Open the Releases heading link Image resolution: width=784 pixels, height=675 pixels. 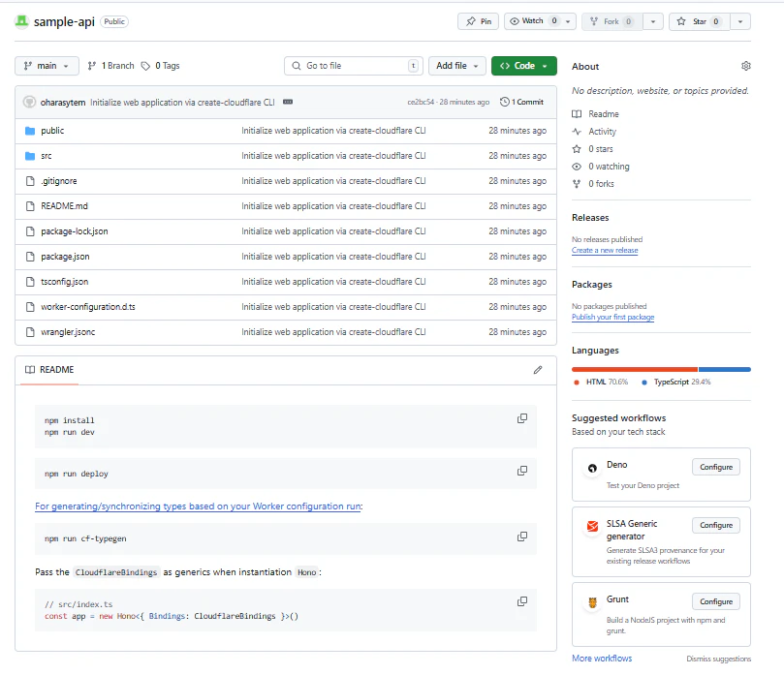590,218
